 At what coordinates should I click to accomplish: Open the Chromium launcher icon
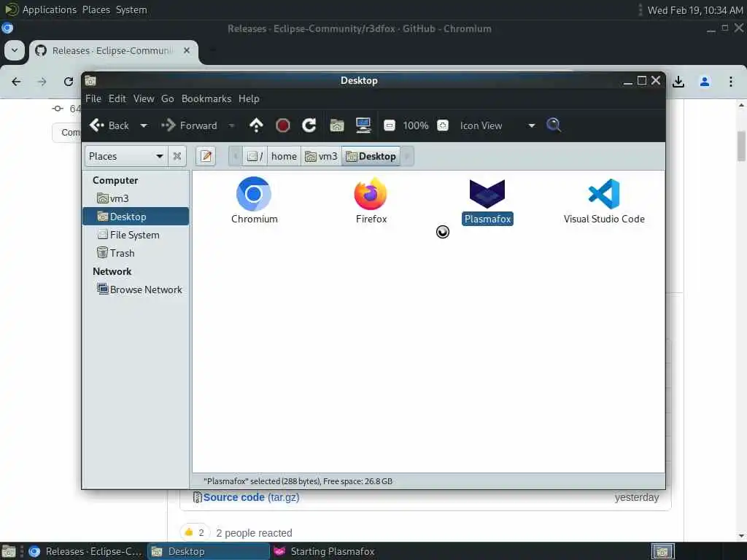pos(253,194)
